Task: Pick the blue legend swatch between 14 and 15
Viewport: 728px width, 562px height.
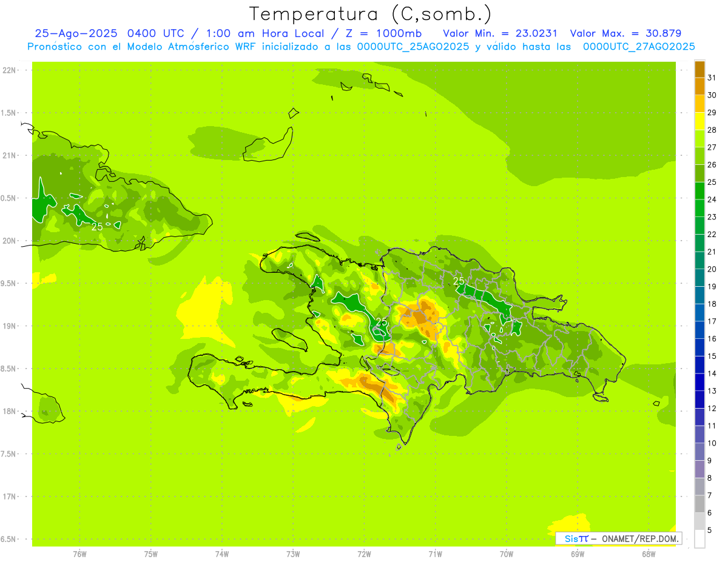Action: point(699,365)
